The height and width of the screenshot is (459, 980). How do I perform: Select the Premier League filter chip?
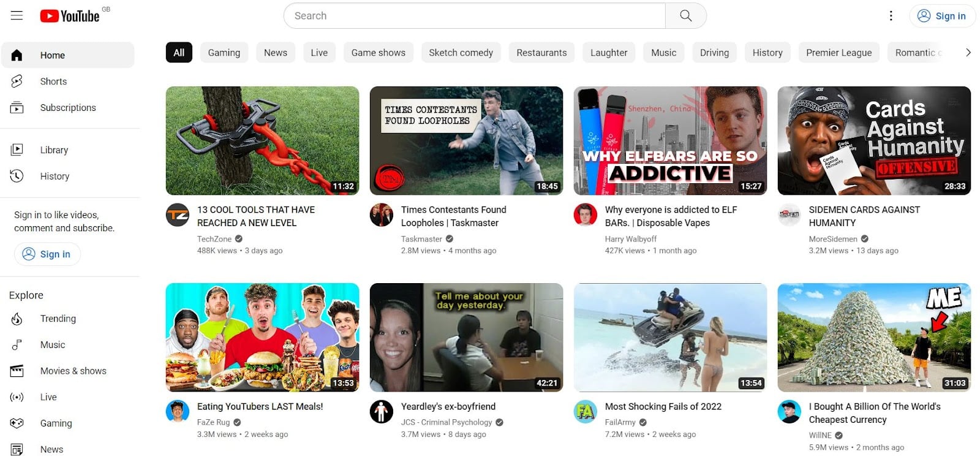[839, 53]
